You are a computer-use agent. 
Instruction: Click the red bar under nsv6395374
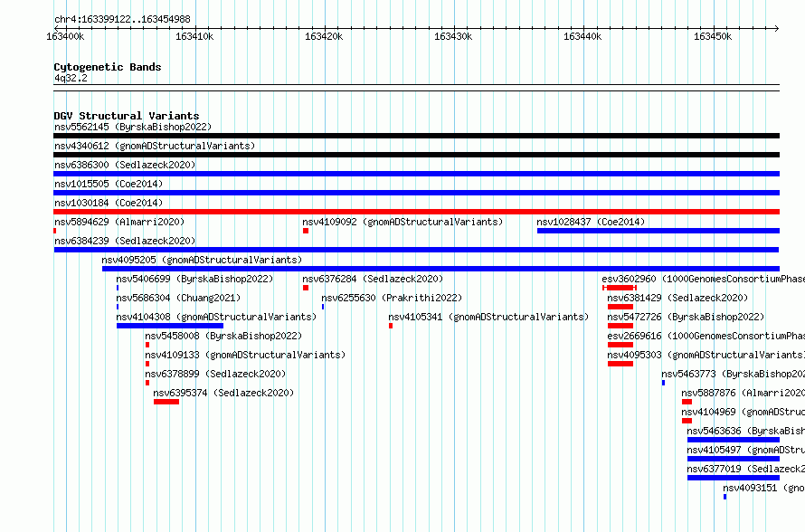click(166, 402)
